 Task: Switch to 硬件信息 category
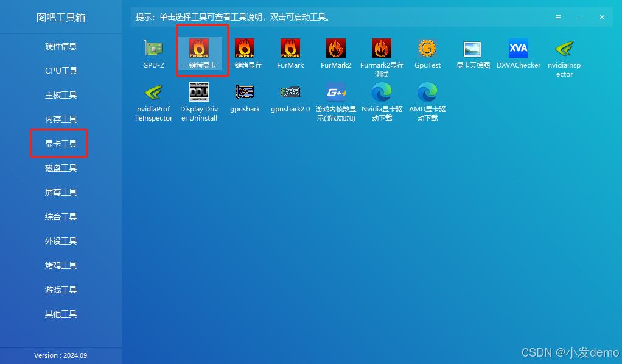click(61, 46)
